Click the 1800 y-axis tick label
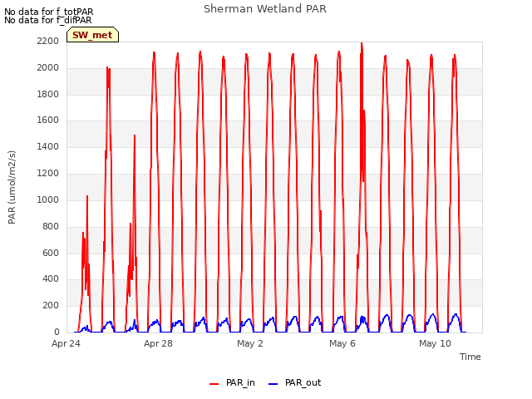Viewport: 532px width, 399px height. 48,94
